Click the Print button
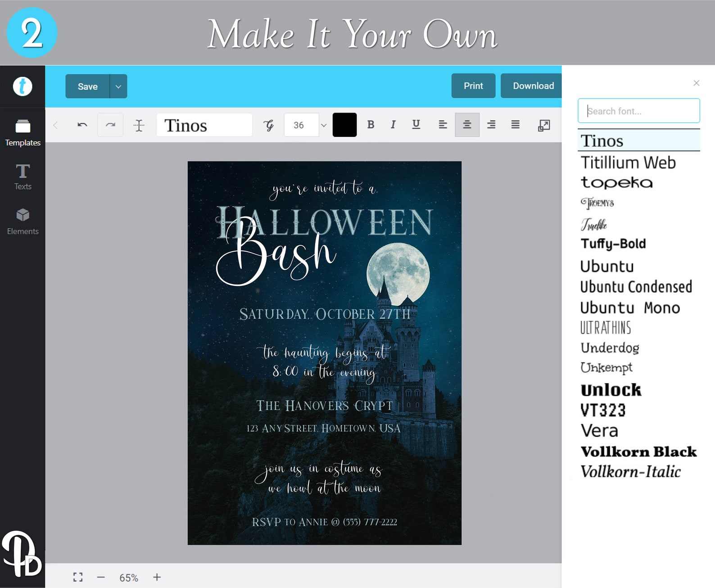 click(473, 86)
